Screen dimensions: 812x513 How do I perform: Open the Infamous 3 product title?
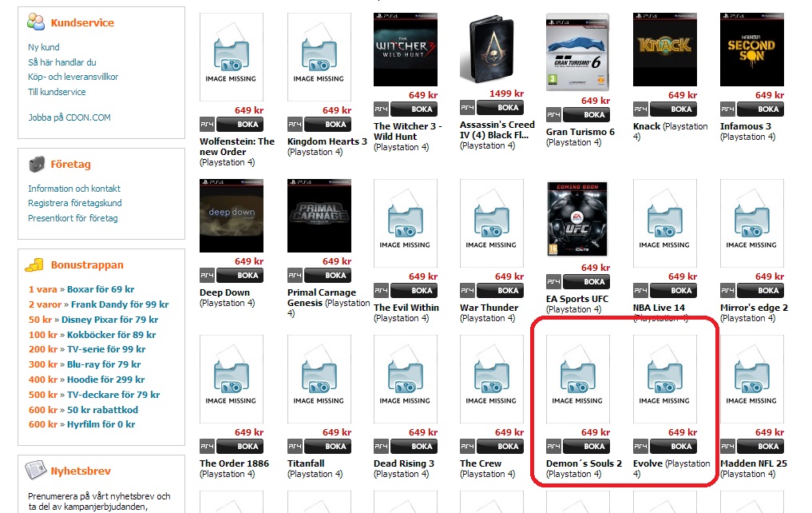745,126
